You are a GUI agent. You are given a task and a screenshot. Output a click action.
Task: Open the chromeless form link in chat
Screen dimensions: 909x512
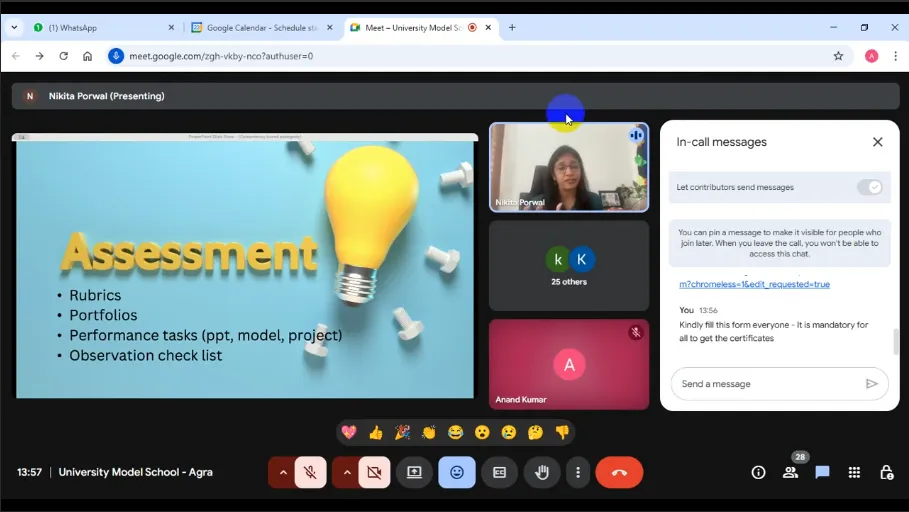tap(754, 284)
